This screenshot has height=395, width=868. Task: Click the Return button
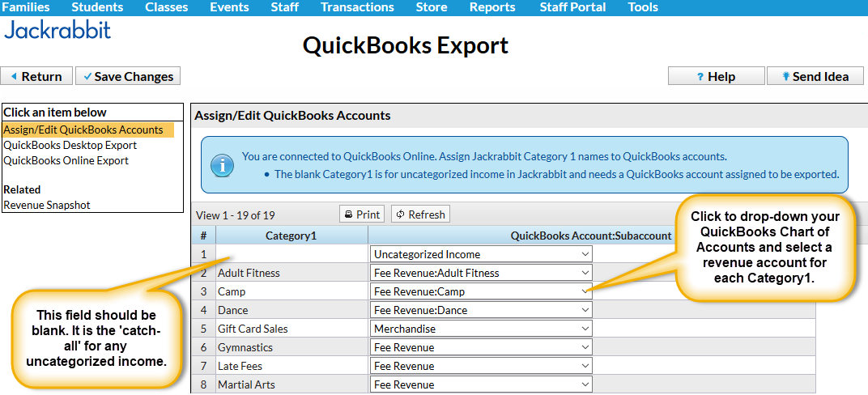pos(36,76)
